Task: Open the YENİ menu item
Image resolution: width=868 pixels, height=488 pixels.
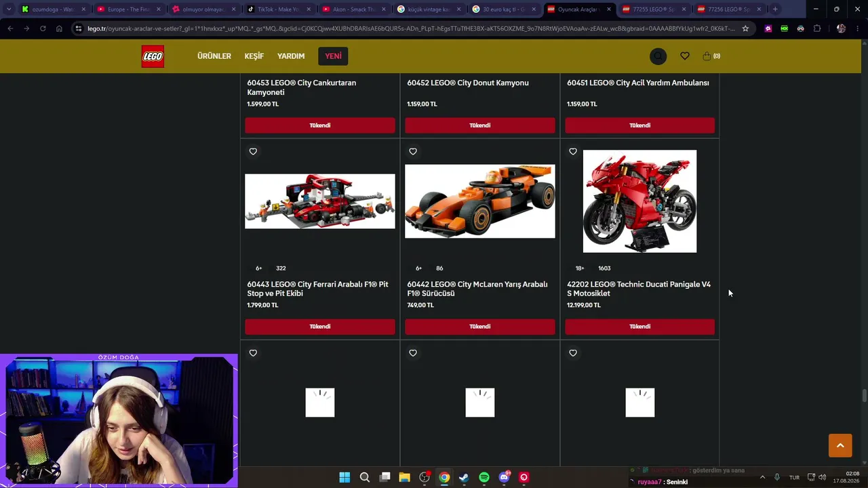Action: 333,56
